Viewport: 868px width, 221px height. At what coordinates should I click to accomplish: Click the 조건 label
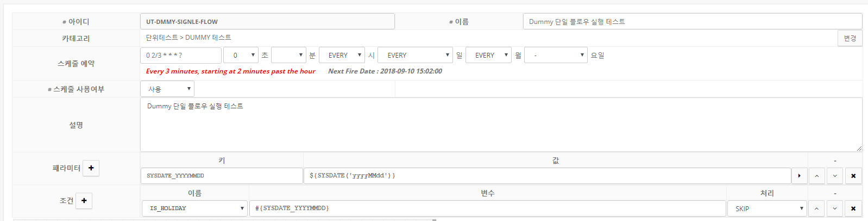click(x=66, y=201)
